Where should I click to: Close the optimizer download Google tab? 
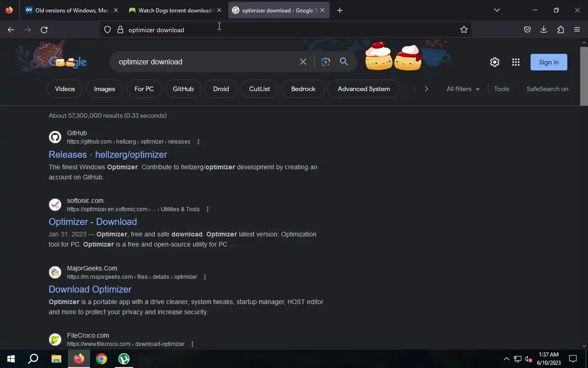pos(322,10)
